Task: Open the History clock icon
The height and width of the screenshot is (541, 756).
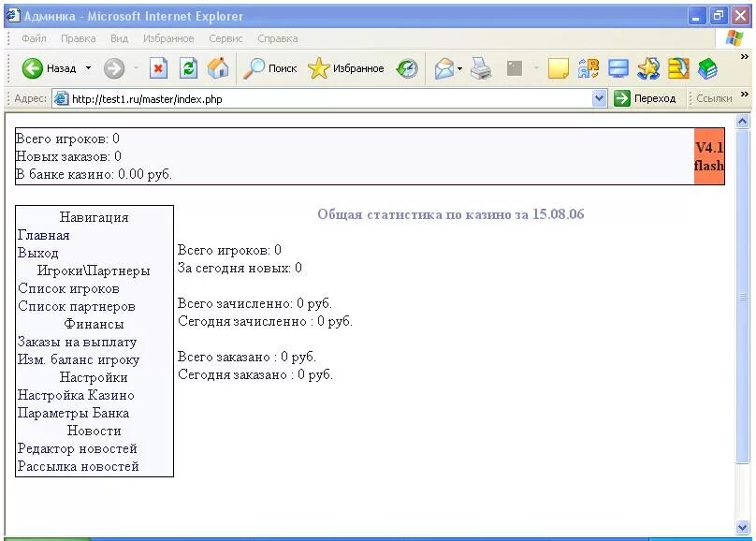Action: (407, 68)
